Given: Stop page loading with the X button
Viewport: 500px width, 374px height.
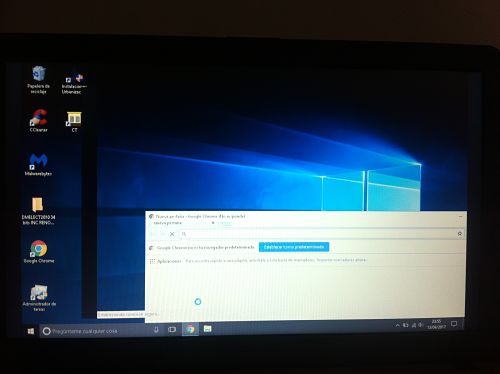Looking at the screenshot, I should (x=172, y=234).
